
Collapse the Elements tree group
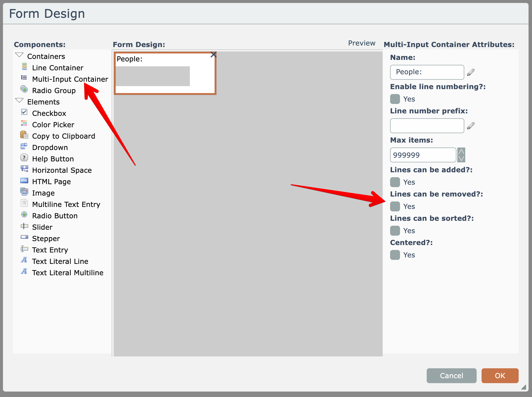pos(19,100)
